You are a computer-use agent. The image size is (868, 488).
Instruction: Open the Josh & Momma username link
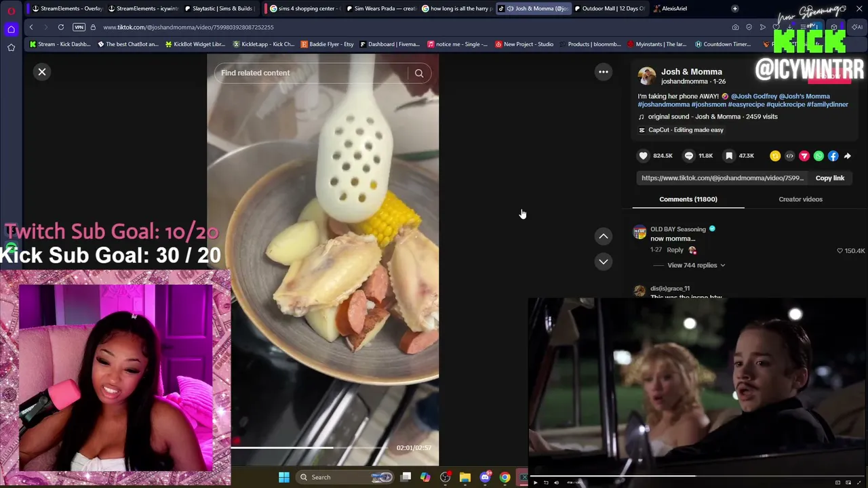point(692,72)
